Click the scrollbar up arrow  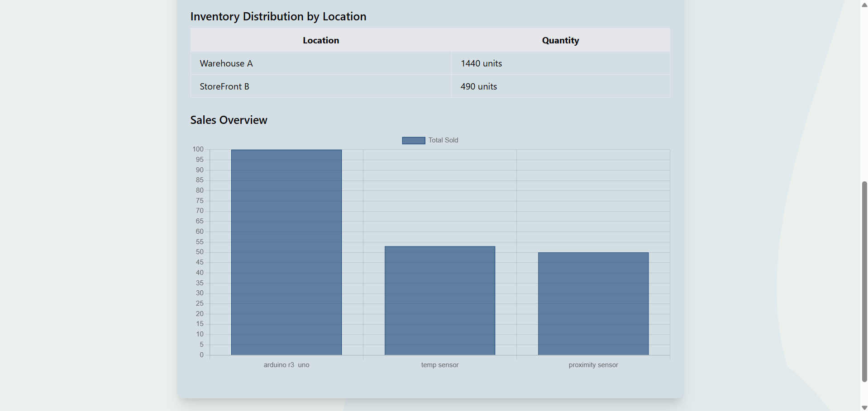pos(864,5)
